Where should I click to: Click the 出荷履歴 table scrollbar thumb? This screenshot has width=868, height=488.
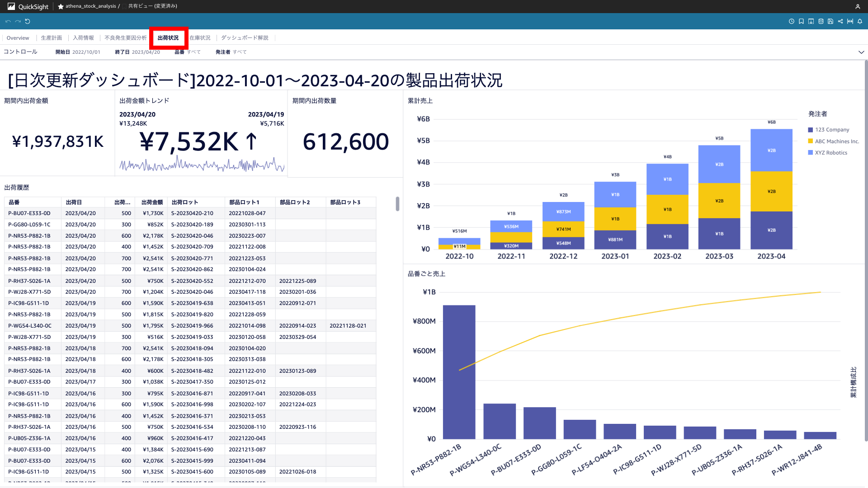tap(397, 204)
